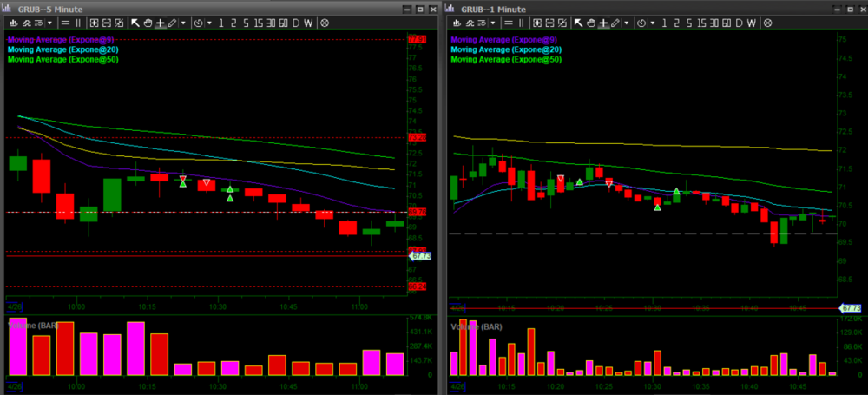Activate the crosshair tool in 1 Minute chart
This screenshot has height=395, width=868.
tap(603, 23)
